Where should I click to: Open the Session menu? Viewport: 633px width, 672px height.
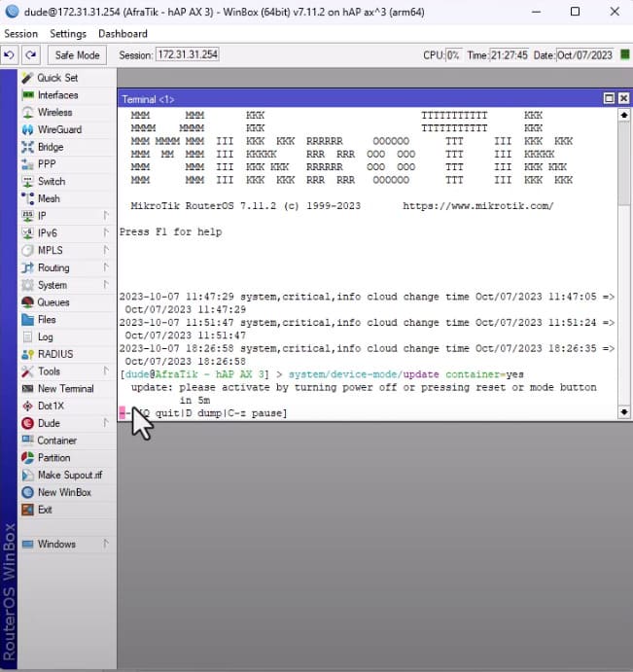pos(20,33)
